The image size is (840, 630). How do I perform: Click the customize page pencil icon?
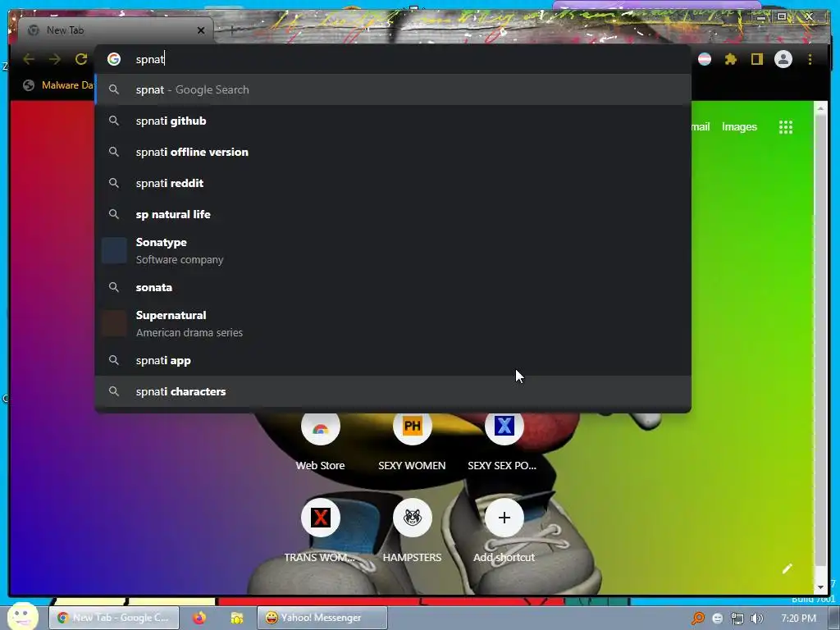[x=787, y=568]
